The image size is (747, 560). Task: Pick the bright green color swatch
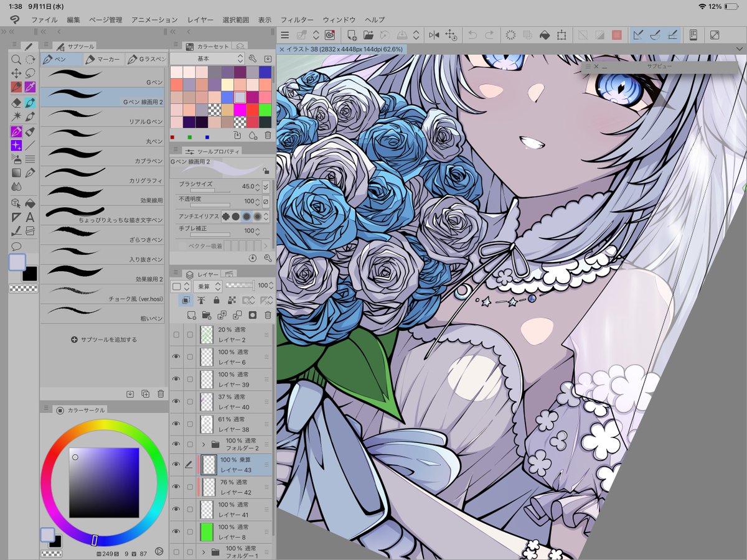(265, 110)
